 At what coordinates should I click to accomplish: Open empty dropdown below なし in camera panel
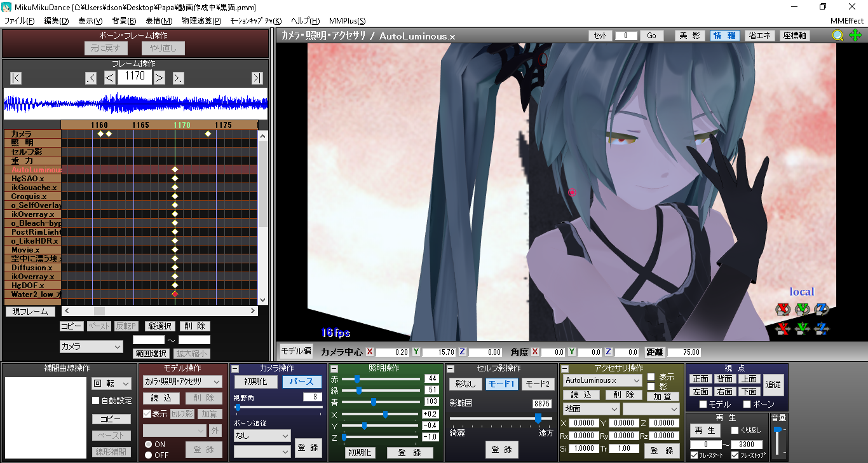point(262,451)
